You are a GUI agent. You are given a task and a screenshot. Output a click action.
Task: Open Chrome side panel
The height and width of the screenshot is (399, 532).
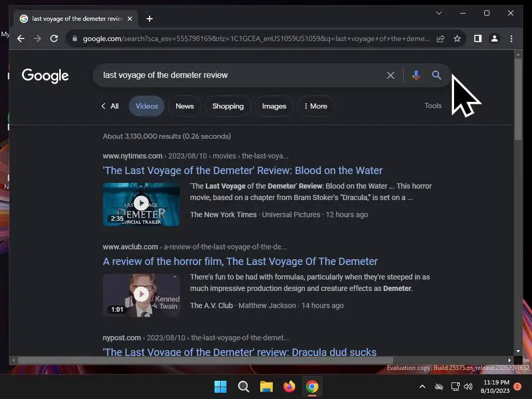click(x=478, y=38)
